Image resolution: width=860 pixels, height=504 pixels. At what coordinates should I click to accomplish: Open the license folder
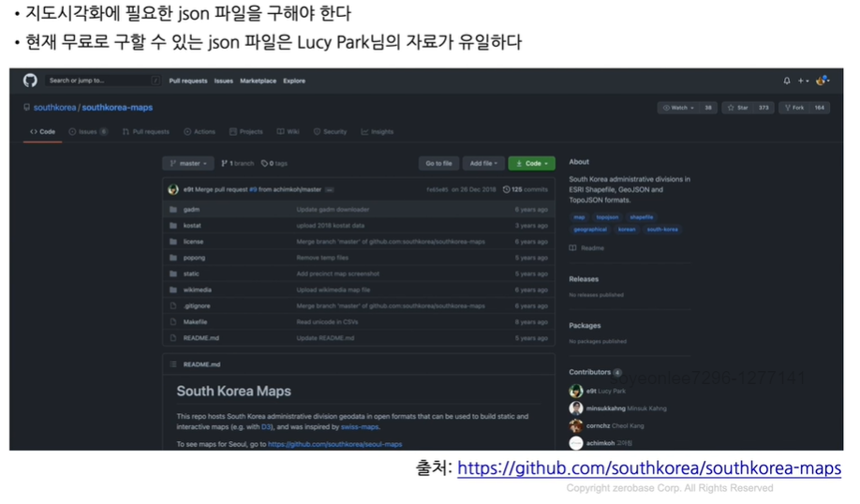click(193, 242)
